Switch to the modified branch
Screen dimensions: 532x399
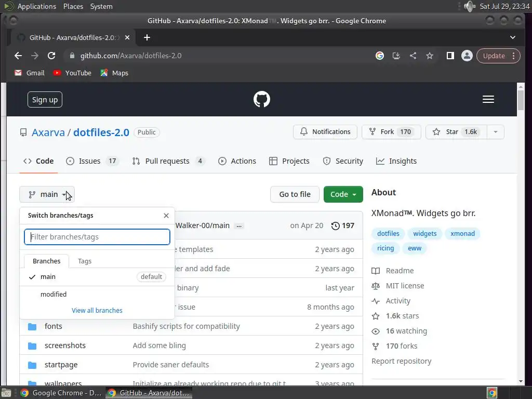[97, 295]
